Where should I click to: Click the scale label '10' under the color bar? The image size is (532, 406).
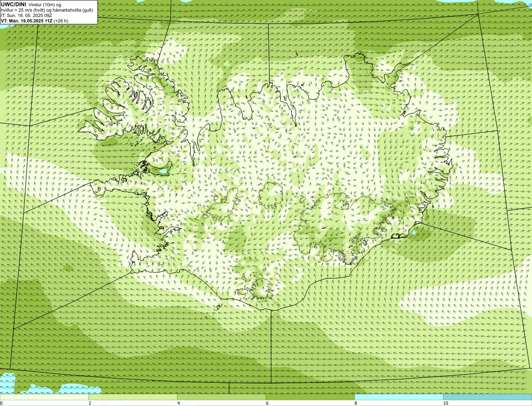pos(446,403)
